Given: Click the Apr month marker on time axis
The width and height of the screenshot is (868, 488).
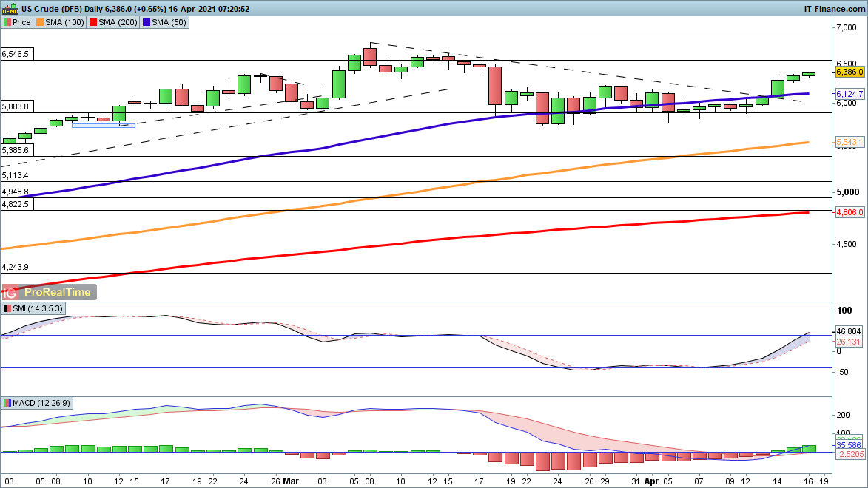Looking at the screenshot, I should (x=649, y=479).
